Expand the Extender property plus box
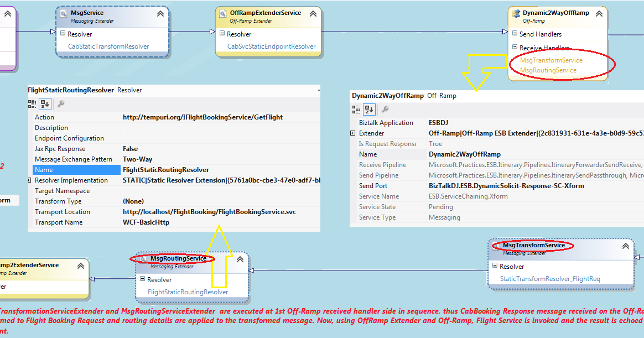 pos(352,133)
